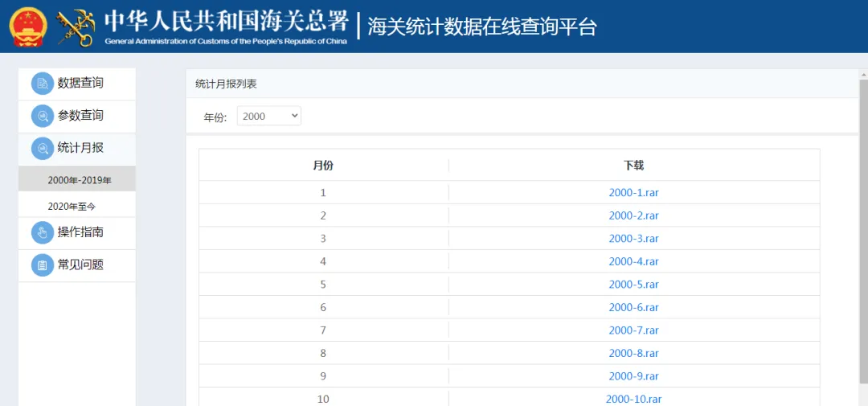Click the 统计月报 sidebar icon
The image size is (868, 406).
click(43, 149)
